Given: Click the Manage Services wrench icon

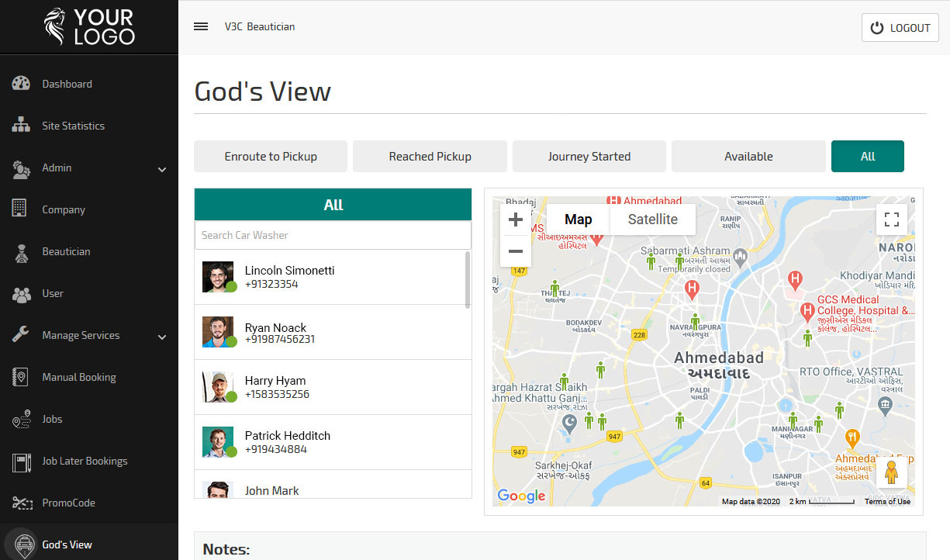Looking at the screenshot, I should [21, 335].
